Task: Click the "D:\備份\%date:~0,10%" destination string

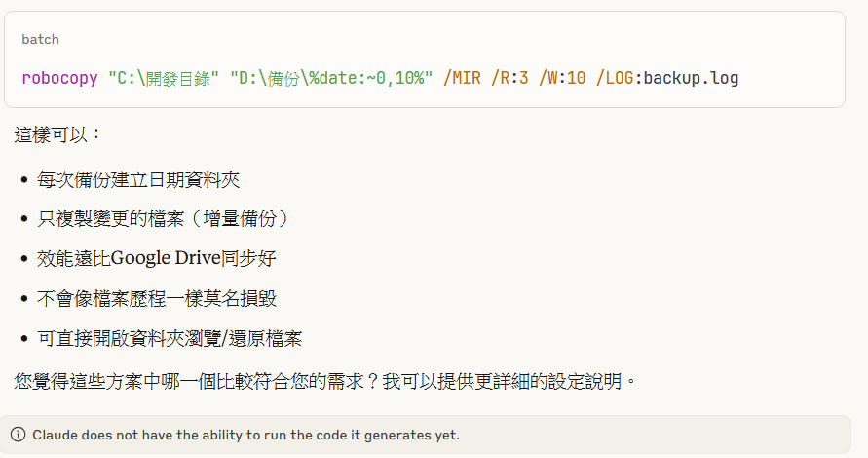Action: click(x=331, y=78)
